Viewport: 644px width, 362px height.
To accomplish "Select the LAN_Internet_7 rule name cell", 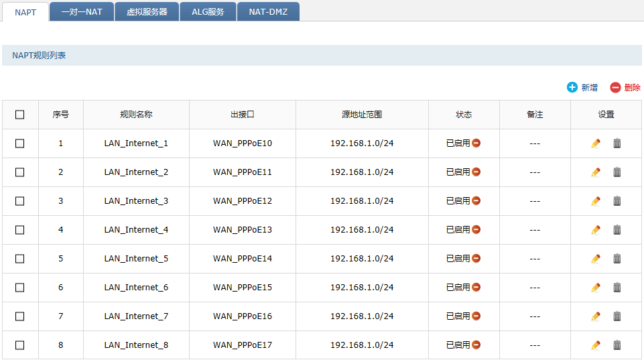I will (136, 316).
